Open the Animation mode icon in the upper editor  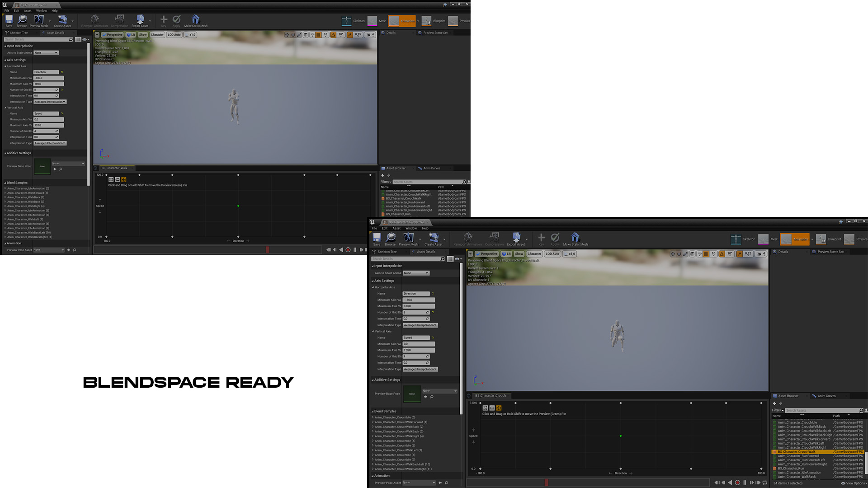(402, 21)
